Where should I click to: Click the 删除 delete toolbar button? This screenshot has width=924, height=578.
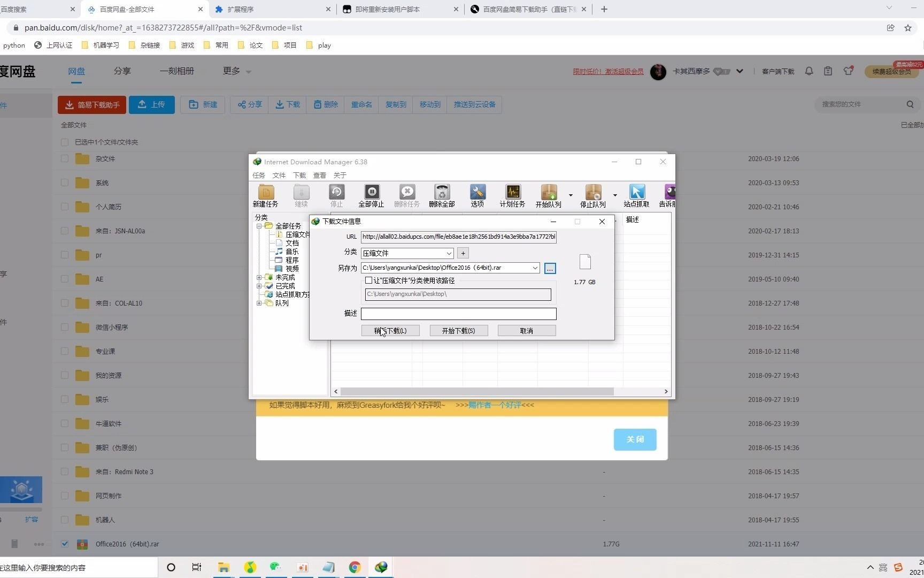pos(326,105)
